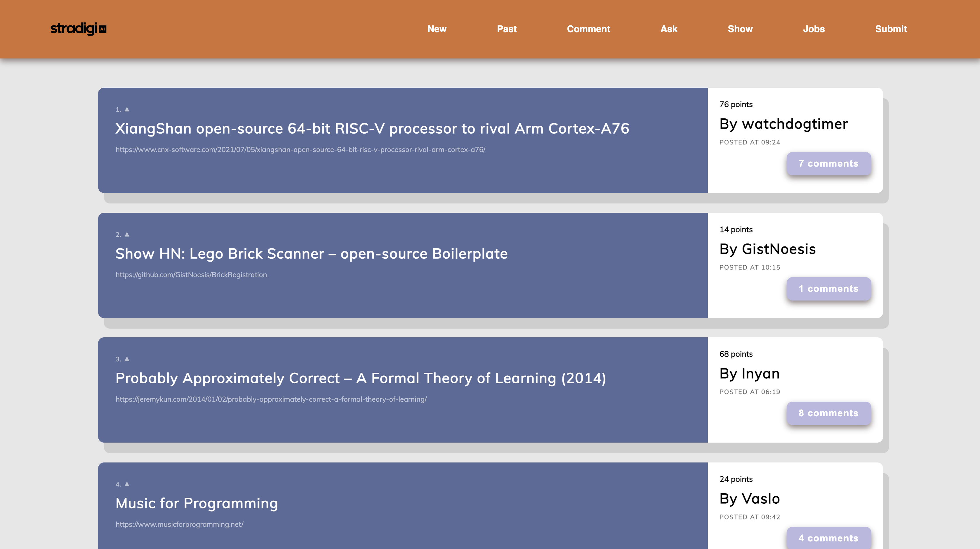This screenshot has width=980, height=549.
Task: Go to the Past page
Action: click(x=506, y=29)
